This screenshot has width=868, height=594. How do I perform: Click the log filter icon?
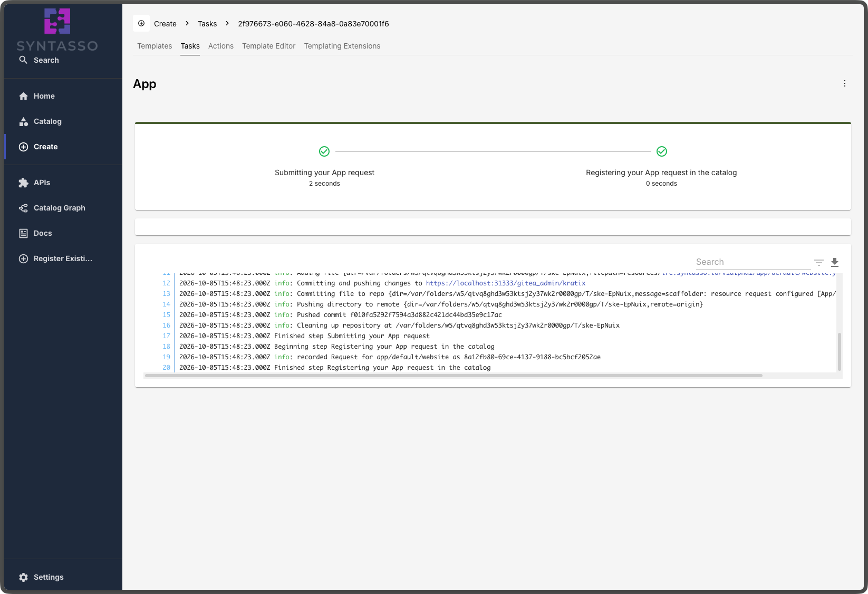(819, 262)
